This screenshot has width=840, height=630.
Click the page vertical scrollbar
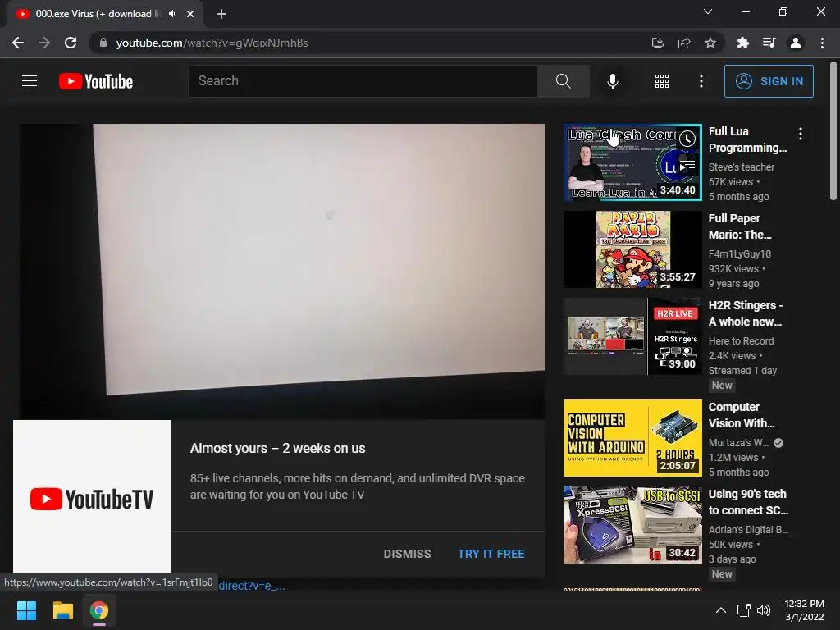pyautogui.click(x=833, y=130)
